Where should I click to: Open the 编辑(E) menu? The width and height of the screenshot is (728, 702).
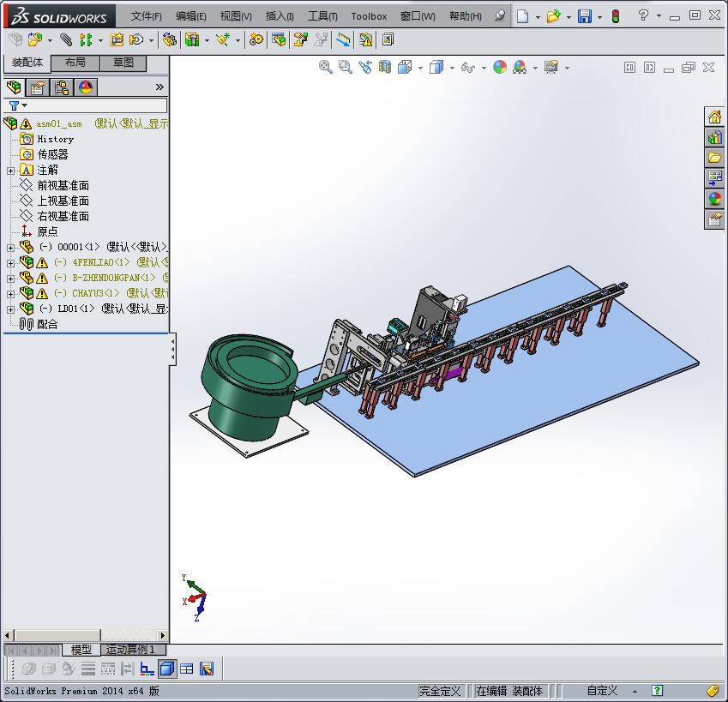coord(191,16)
